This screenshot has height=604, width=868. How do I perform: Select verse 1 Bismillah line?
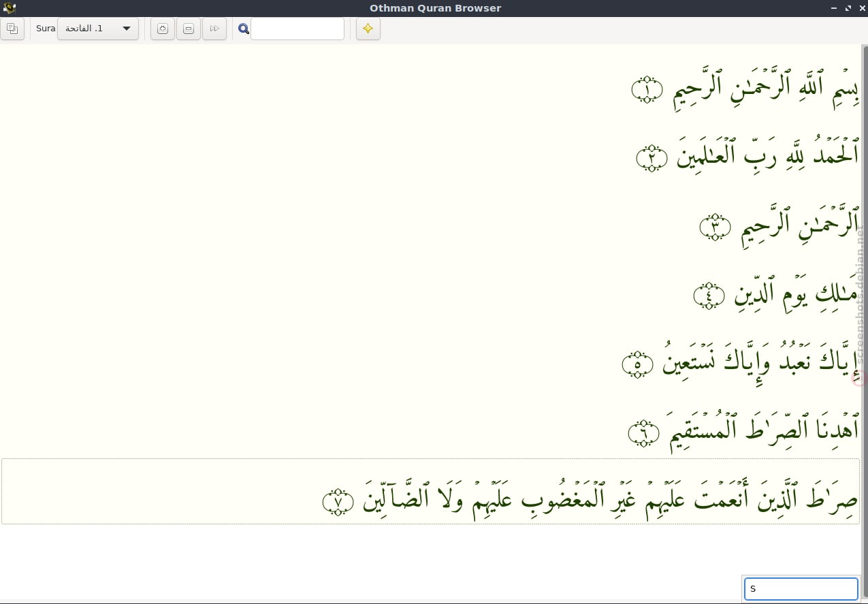(x=745, y=90)
